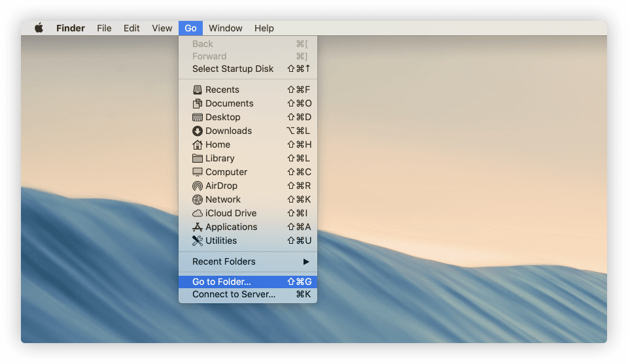Viewport: 628px width, 364px height.
Task: Expand the Recent Folders submenu arrow
Action: pyautogui.click(x=305, y=262)
